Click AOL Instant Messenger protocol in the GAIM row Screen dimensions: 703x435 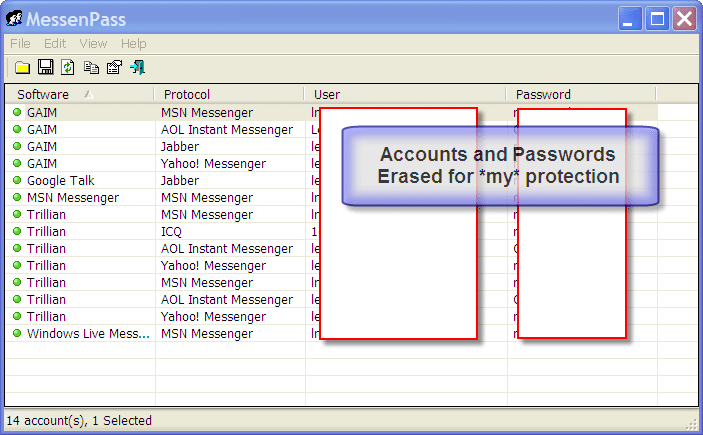coord(227,130)
